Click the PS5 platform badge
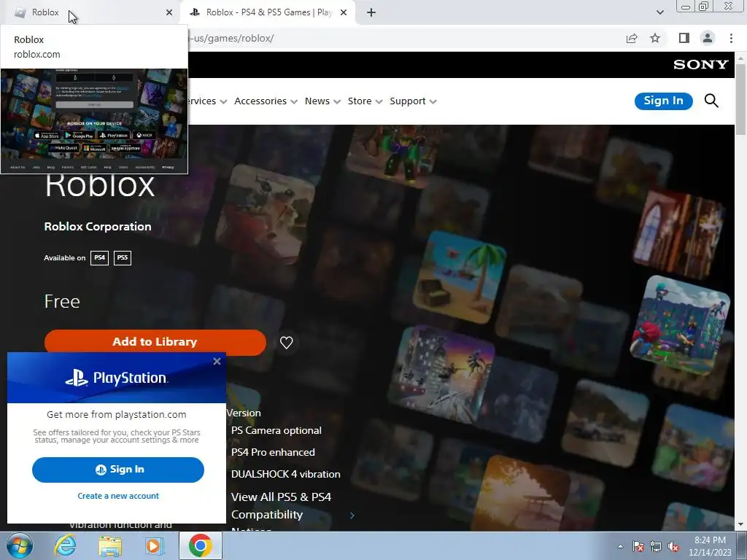This screenshot has width=747, height=560. (123, 257)
